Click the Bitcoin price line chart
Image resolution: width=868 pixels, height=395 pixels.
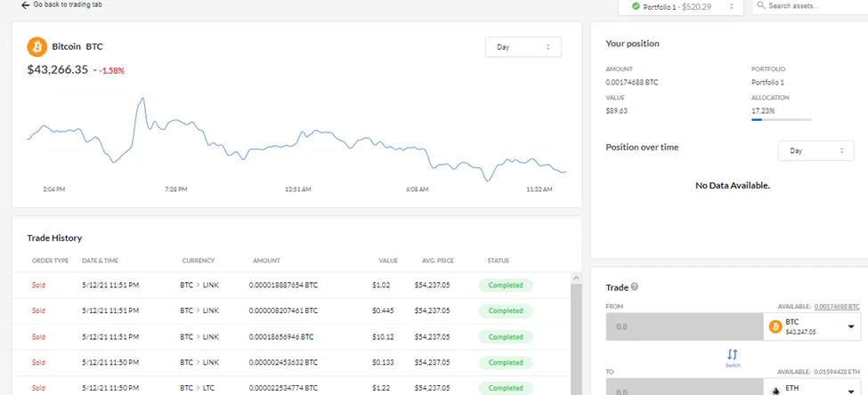coord(296,140)
